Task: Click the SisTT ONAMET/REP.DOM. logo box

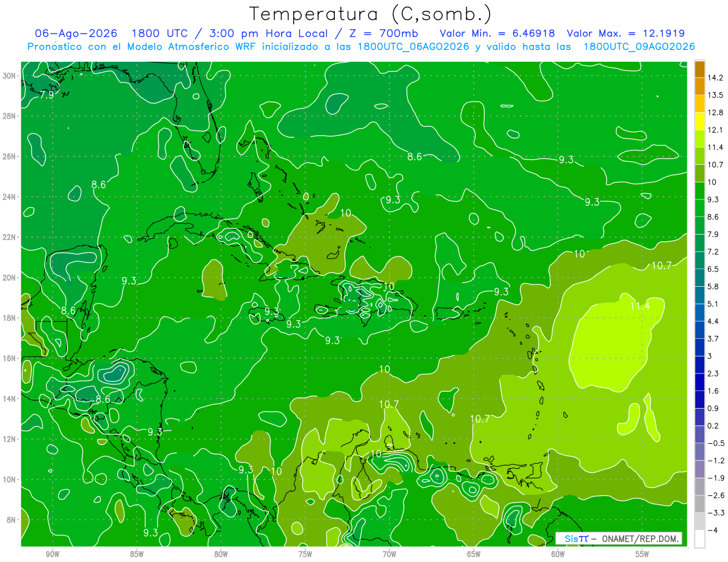Action: tap(619, 538)
